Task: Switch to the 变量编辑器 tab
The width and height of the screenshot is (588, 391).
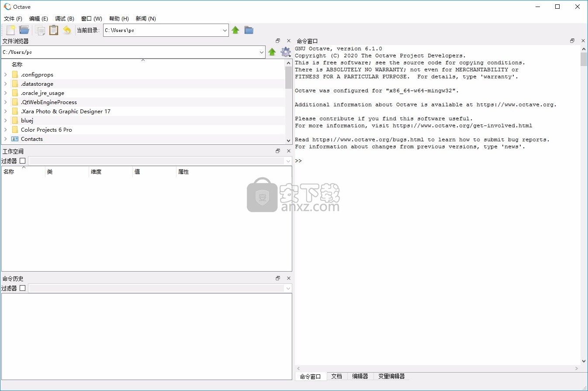Action: pyautogui.click(x=391, y=376)
